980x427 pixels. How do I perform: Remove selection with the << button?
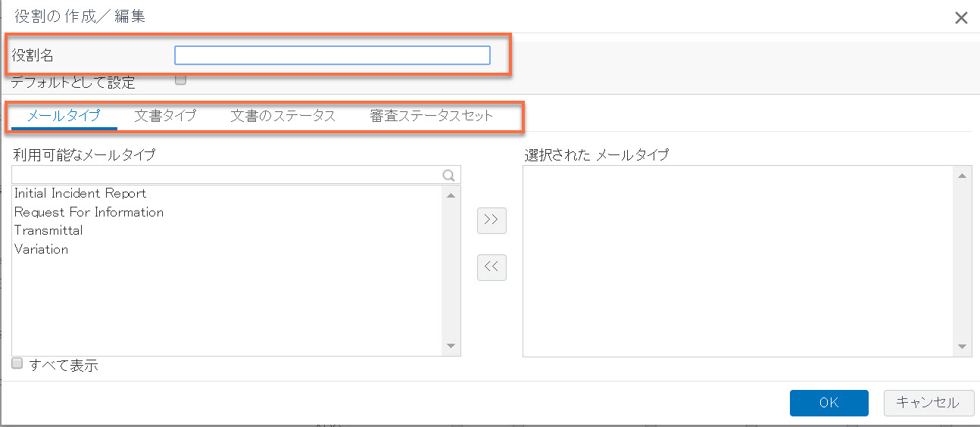[492, 267]
